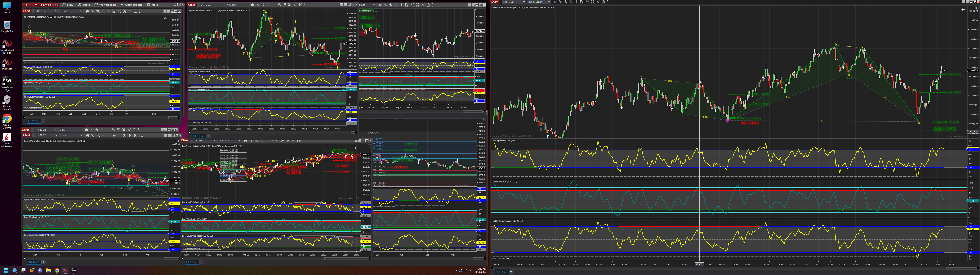Open Data Box icon in NQ 25000 Volume chart
Image resolution: width=980 pixels, height=275 pixels.
(x=582, y=2)
